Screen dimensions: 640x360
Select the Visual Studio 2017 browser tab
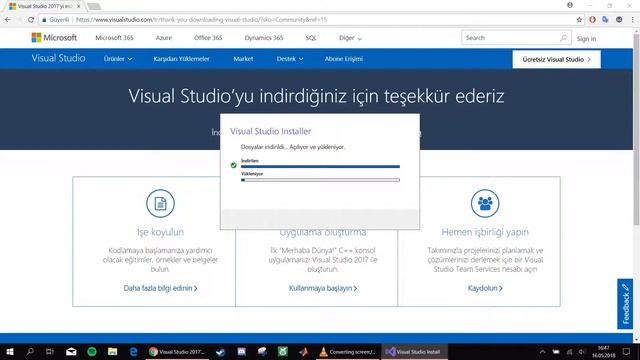click(44, 6)
